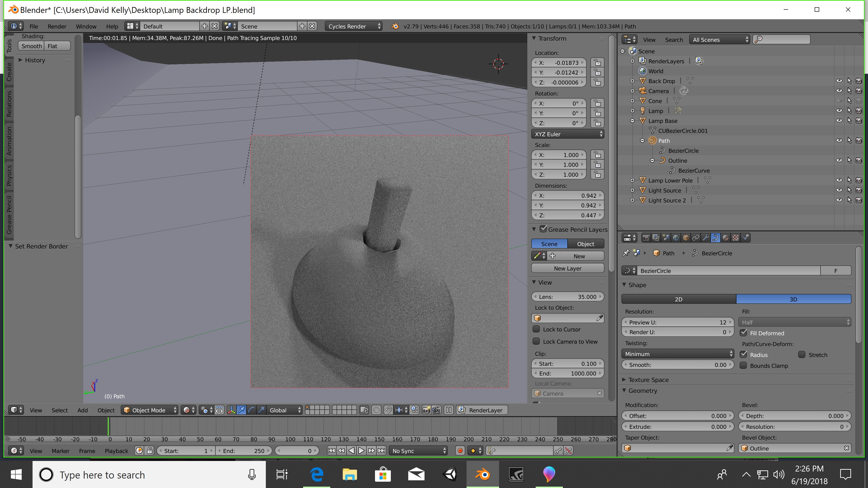Toggle proportional editing circle icon

[x=376, y=410]
